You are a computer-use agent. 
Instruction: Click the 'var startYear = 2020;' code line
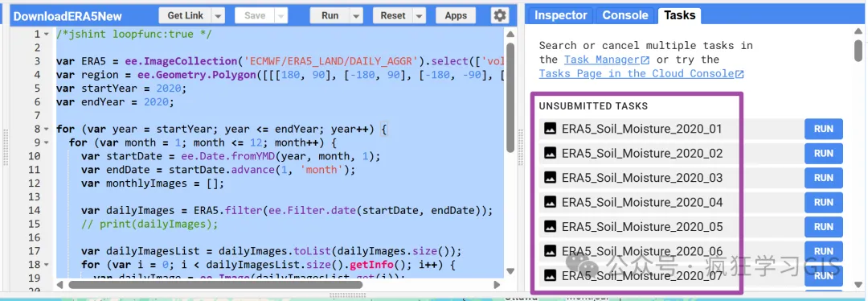pos(122,89)
